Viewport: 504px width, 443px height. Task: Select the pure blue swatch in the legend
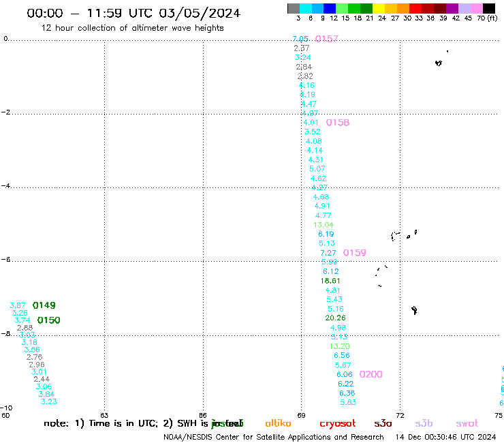(x=330, y=8)
